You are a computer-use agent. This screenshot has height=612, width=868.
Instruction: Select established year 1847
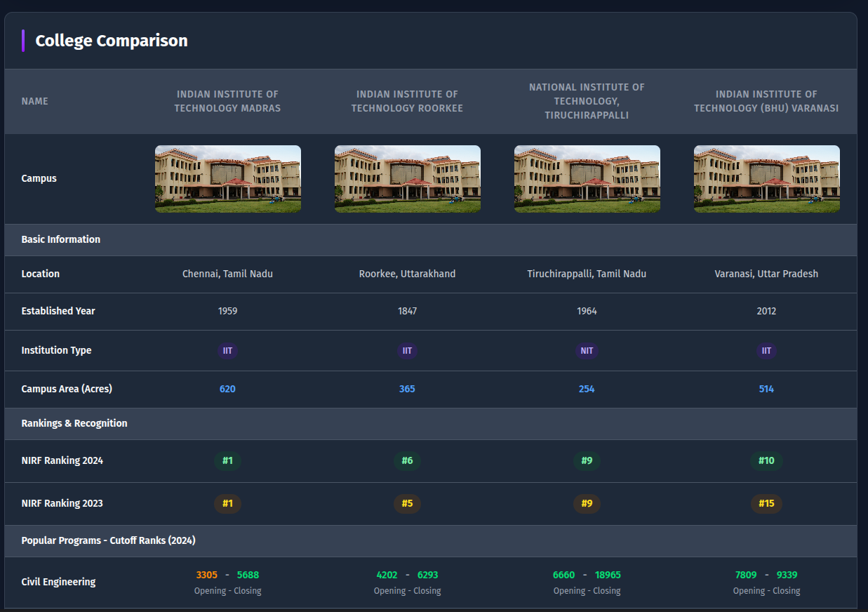407,311
